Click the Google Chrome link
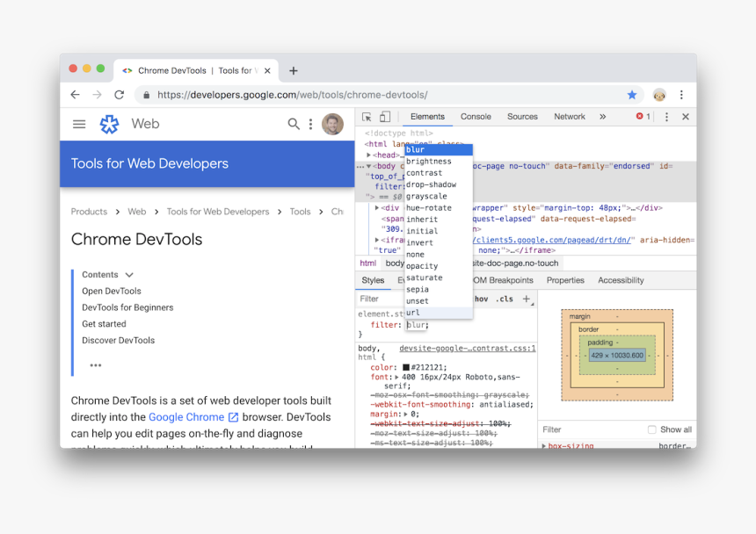The image size is (756, 534). (x=193, y=417)
